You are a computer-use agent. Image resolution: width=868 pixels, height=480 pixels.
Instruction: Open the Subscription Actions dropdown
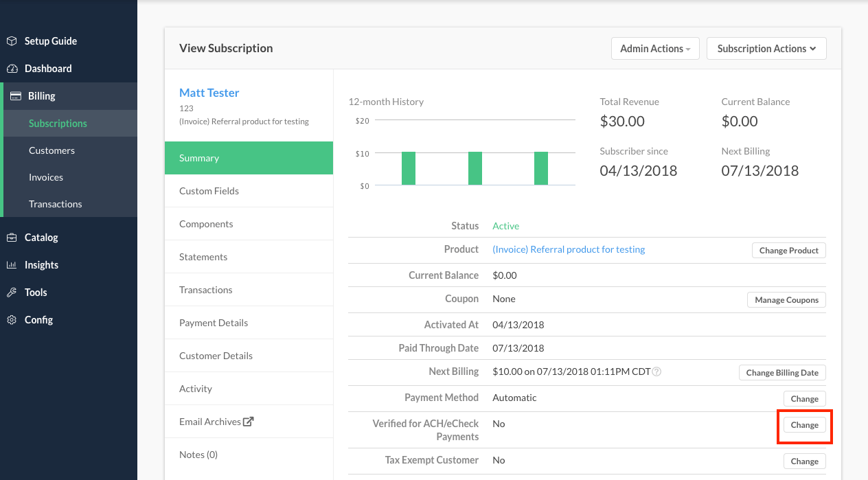(x=766, y=49)
